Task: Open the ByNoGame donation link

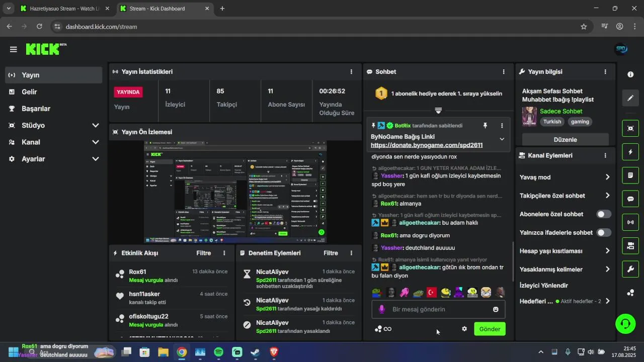Action: pos(427,145)
